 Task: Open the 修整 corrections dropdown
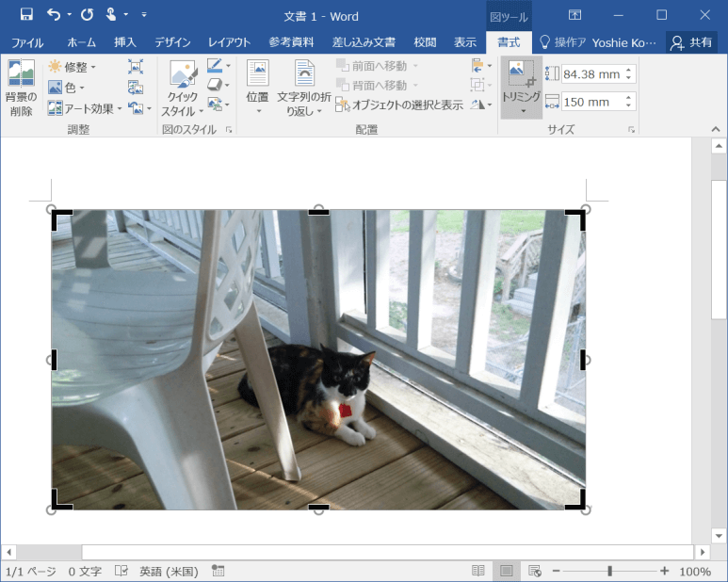point(73,67)
